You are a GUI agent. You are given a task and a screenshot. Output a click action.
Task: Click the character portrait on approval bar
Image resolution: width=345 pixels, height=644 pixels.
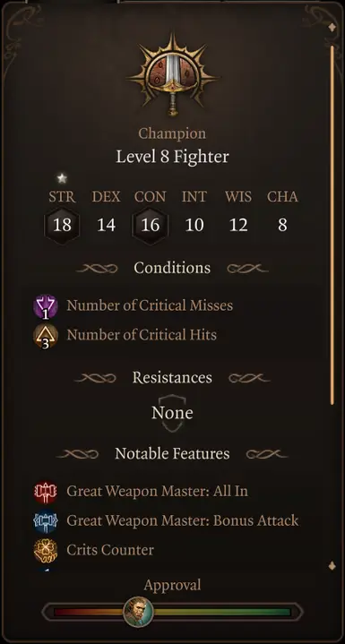(138, 612)
